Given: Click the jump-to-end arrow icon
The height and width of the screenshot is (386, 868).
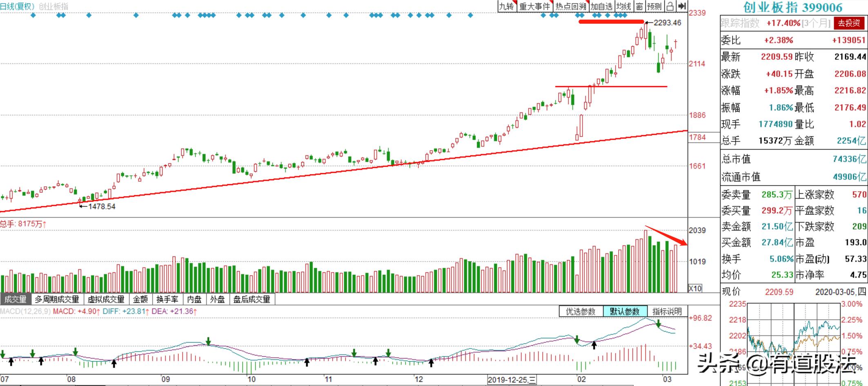Looking at the screenshot, I should tap(682, 6).
